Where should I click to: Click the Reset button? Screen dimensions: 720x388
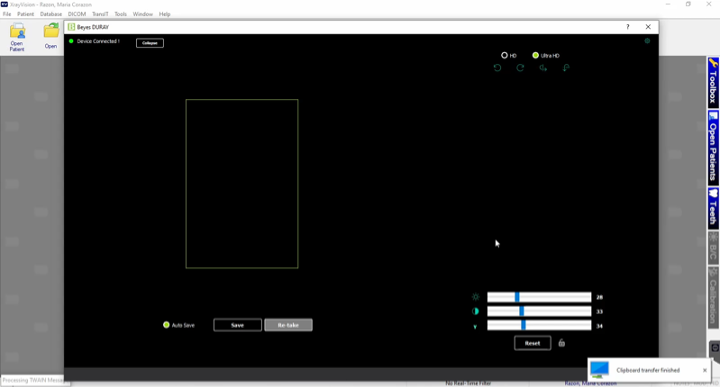(533, 343)
